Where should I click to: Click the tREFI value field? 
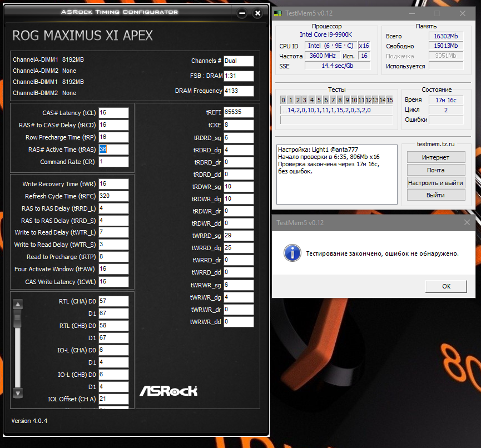click(x=239, y=112)
